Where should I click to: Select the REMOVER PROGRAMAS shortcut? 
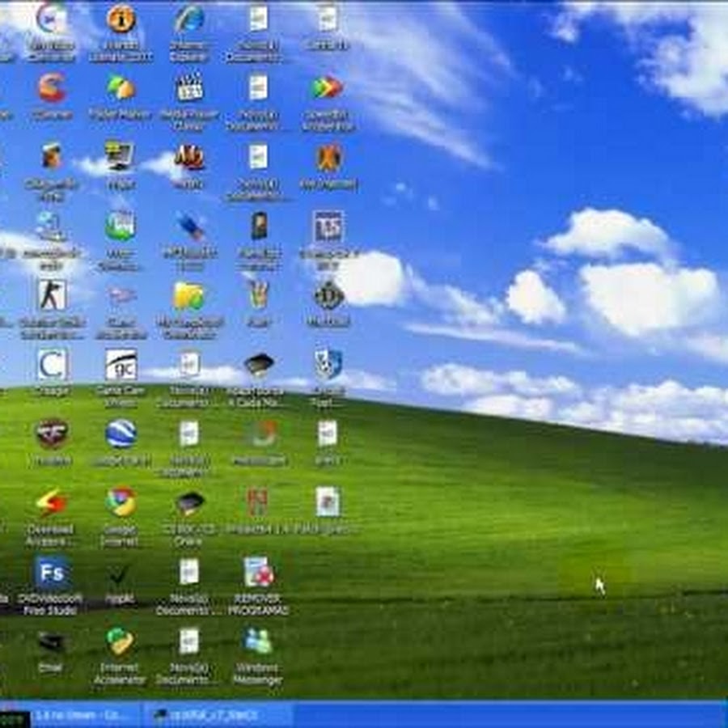pyautogui.click(x=258, y=573)
